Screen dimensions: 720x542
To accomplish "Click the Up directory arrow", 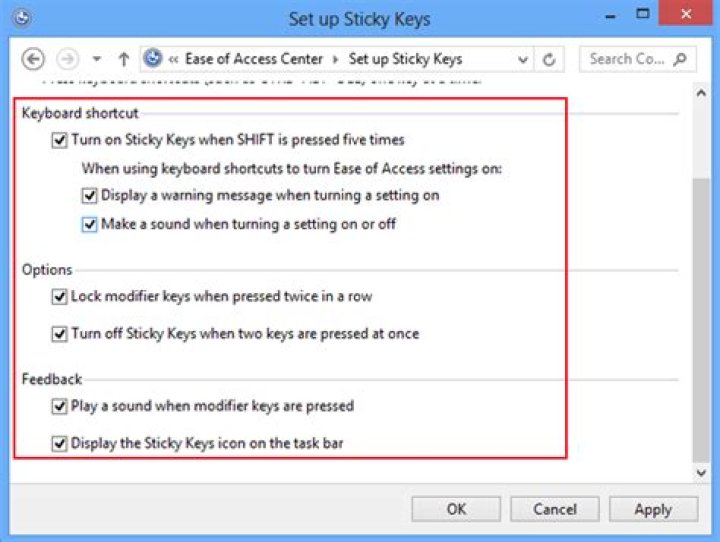I will pos(124,59).
